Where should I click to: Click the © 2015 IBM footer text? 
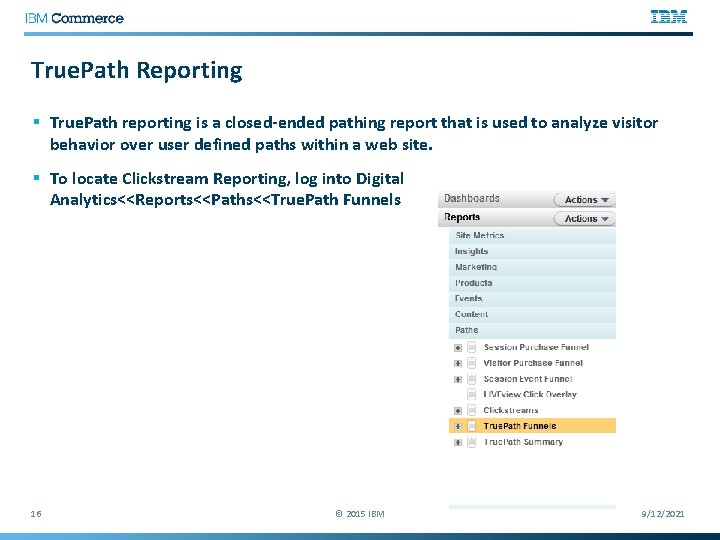[x=360, y=513]
